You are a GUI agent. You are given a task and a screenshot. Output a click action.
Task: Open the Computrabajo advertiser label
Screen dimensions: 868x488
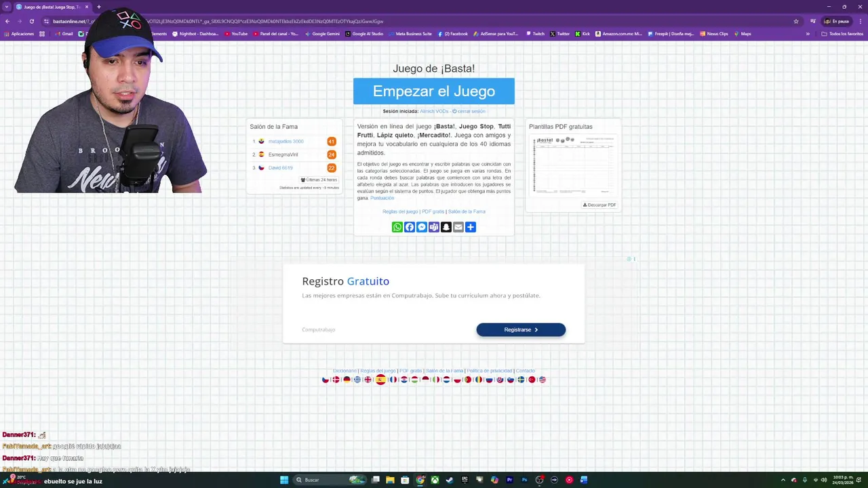point(319,330)
